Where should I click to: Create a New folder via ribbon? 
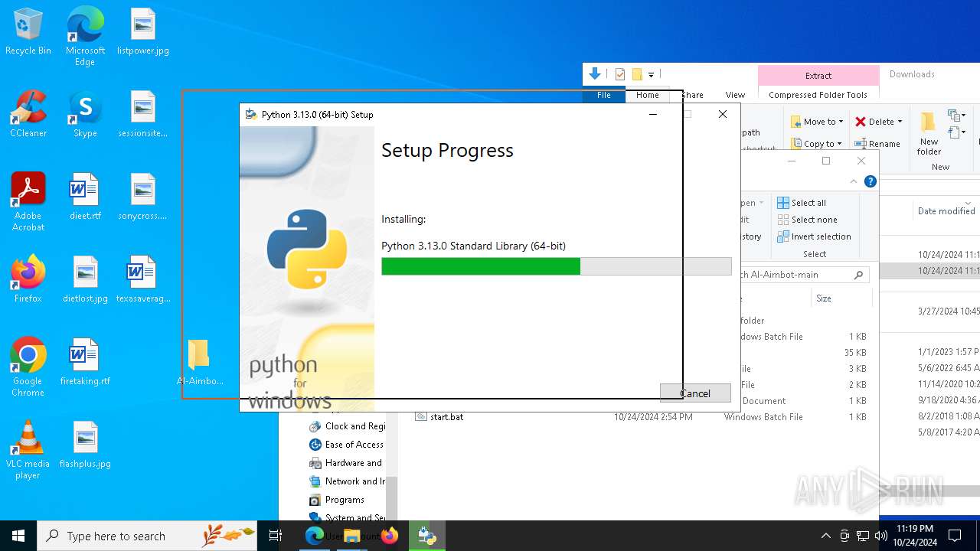(929, 134)
